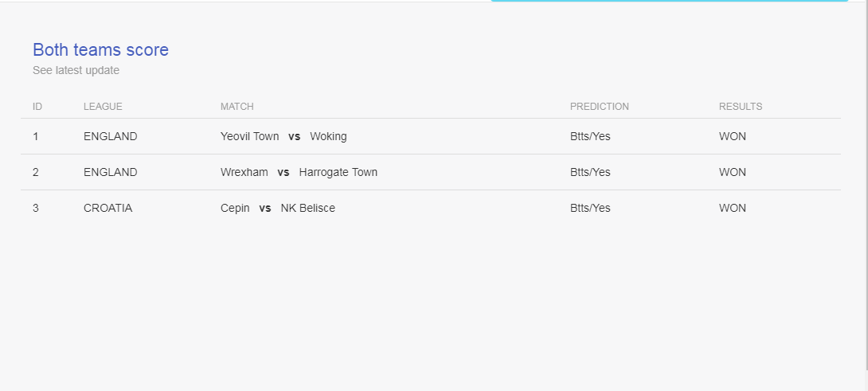Click the NK Belisce team name

pyautogui.click(x=308, y=208)
